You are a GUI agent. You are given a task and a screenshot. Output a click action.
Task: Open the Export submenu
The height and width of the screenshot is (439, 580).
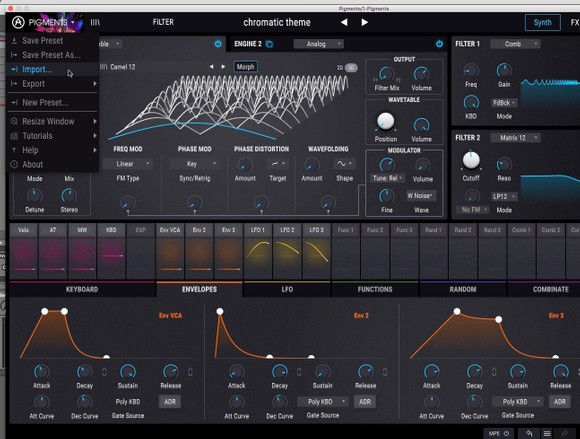pos(52,84)
